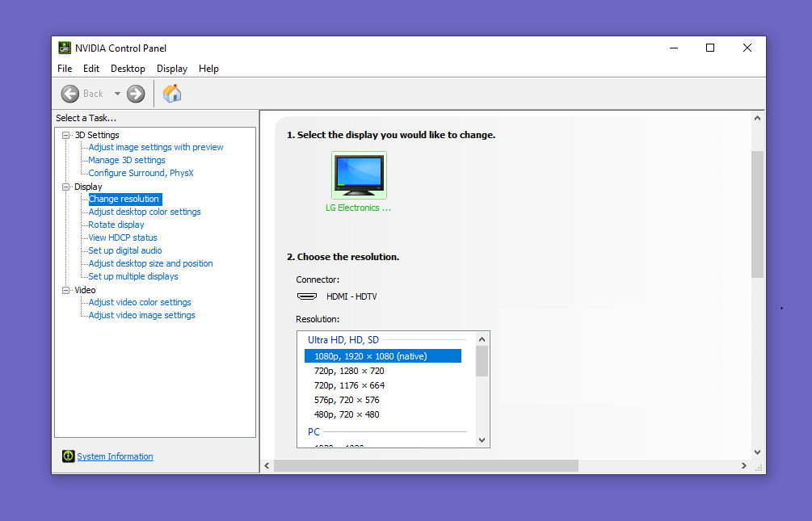Select 720p, 1280 × 720 resolution
Image resolution: width=812 pixels, height=521 pixels.
(349, 371)
